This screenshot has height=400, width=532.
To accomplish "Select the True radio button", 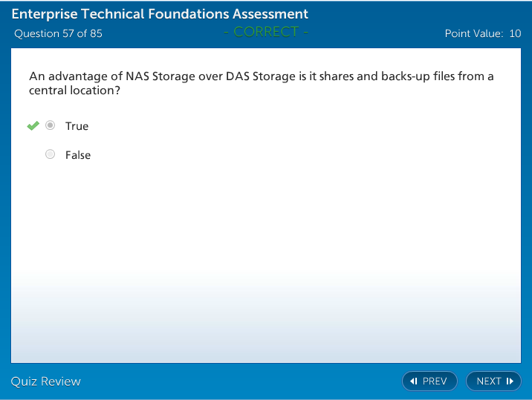I will click(51, 125).
